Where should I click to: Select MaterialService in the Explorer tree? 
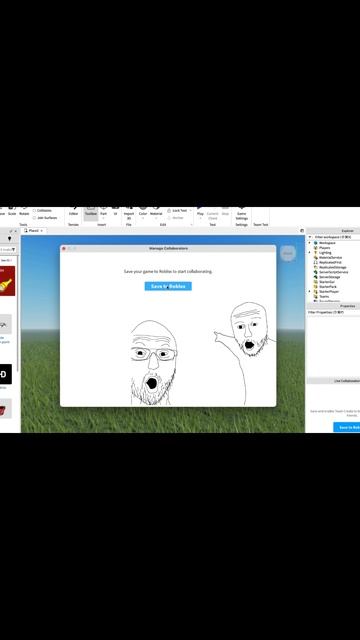tap(331, 258)
